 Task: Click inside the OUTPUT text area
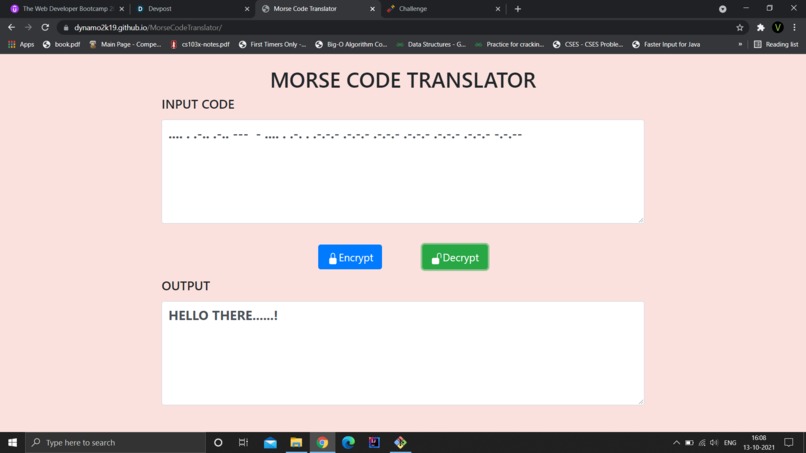coord(402,353)
